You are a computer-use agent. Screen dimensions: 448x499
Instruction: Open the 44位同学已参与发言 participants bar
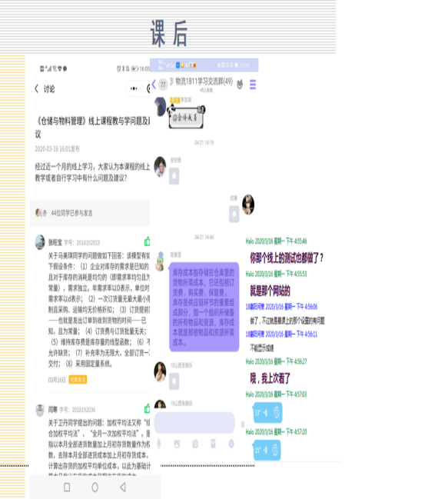point(90,213)
